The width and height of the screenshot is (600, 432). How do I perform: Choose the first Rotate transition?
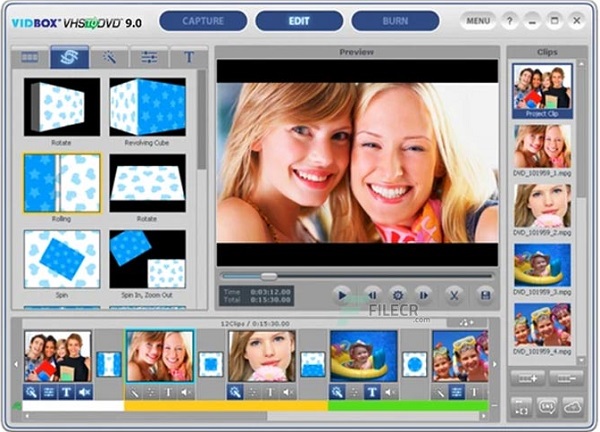point(62,107)
